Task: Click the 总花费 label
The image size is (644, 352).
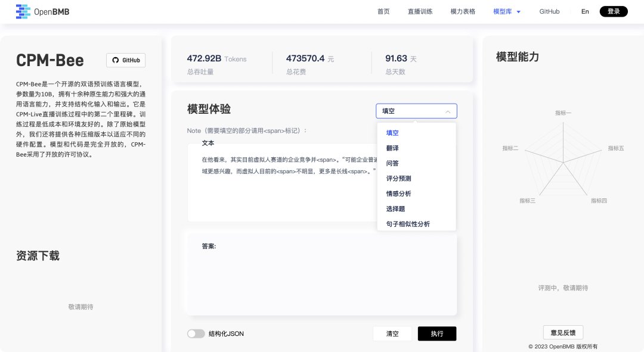Action: coord(296,72)
